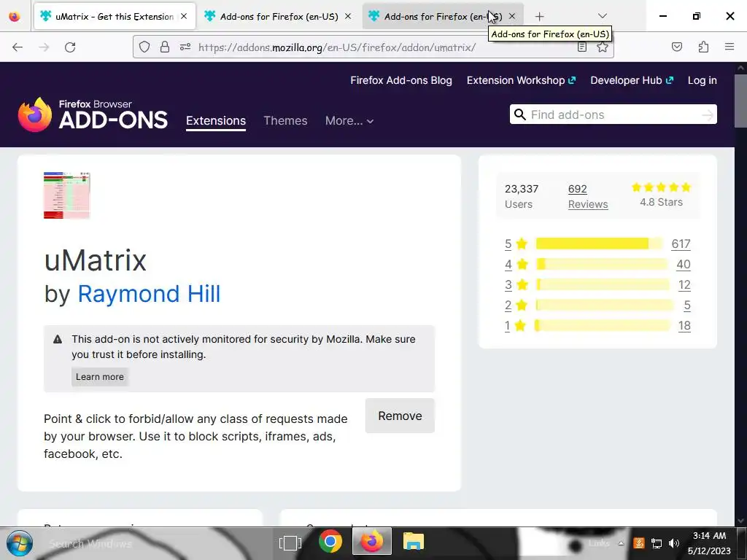747x560 pixels.
Task: Show hidden tray icons arrow
Action: click(621, 543)
